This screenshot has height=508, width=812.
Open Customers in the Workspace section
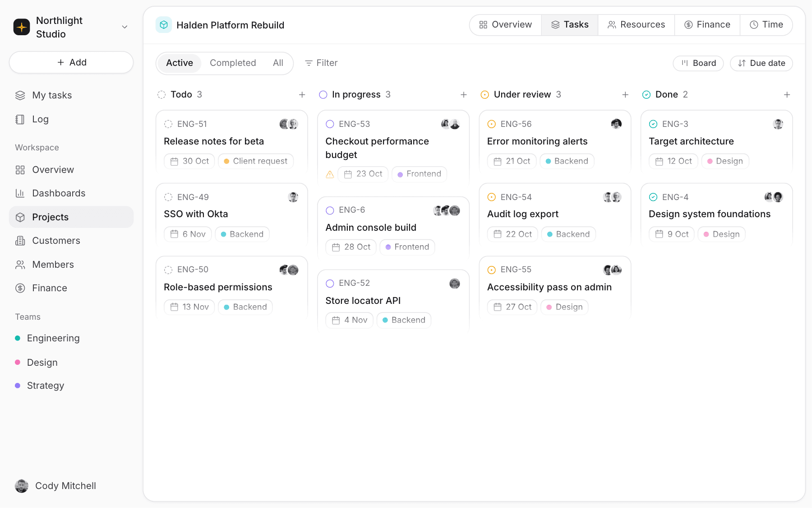(71, 241)
